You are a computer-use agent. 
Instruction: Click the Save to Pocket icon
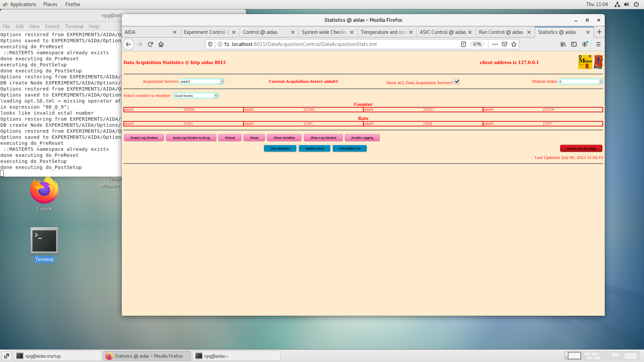click(504, 44)
